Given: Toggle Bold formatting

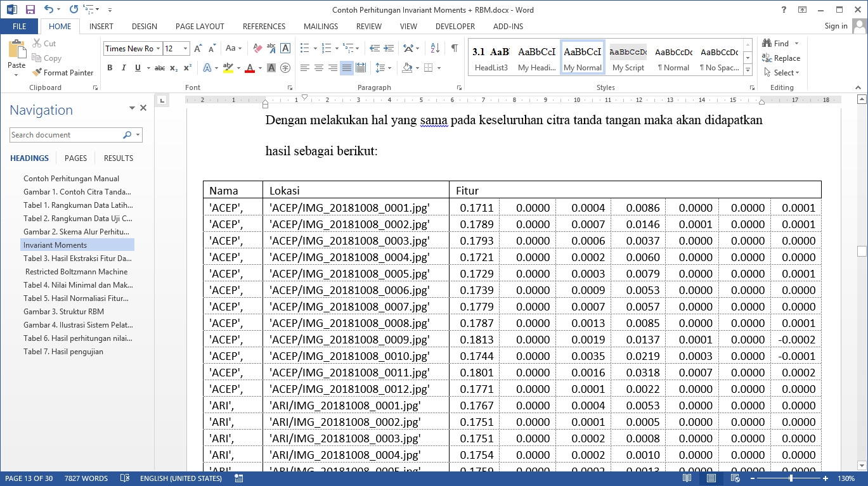Looking at the screenshot, I should click(x=110, y=68).
